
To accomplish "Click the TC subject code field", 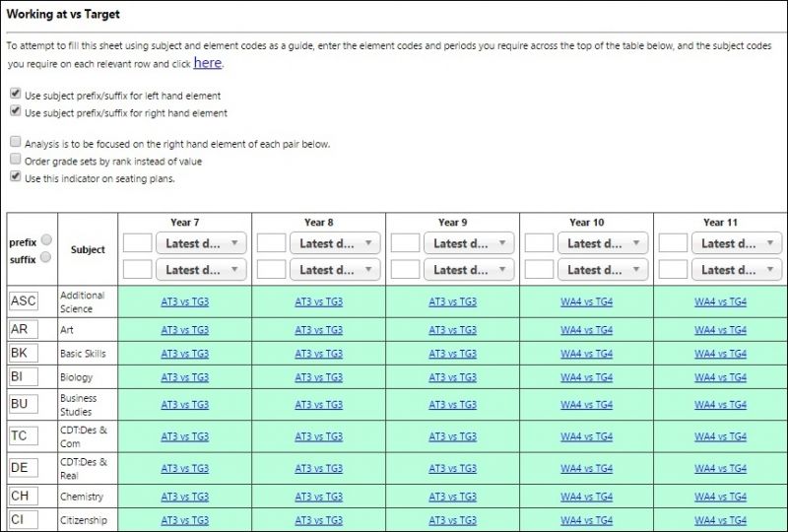I will [x=24, y=436].
